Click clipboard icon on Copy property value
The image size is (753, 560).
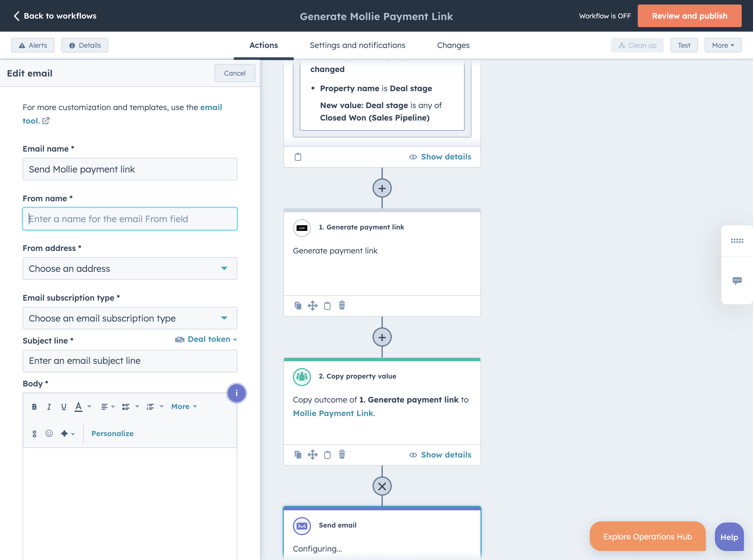[327, 455]
